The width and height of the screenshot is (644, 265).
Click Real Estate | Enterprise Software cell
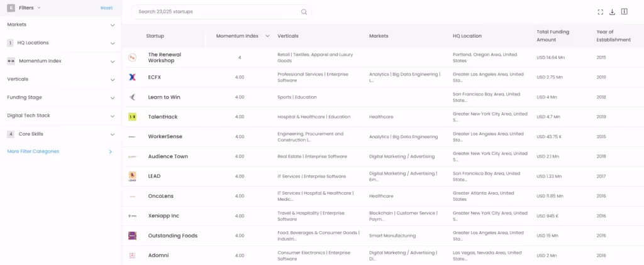pos(312,157)
